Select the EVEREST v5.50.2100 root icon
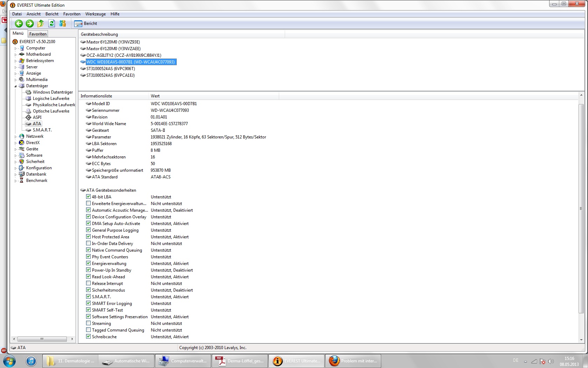This screenshot has width=588, height=368. (x=15, y=42)
